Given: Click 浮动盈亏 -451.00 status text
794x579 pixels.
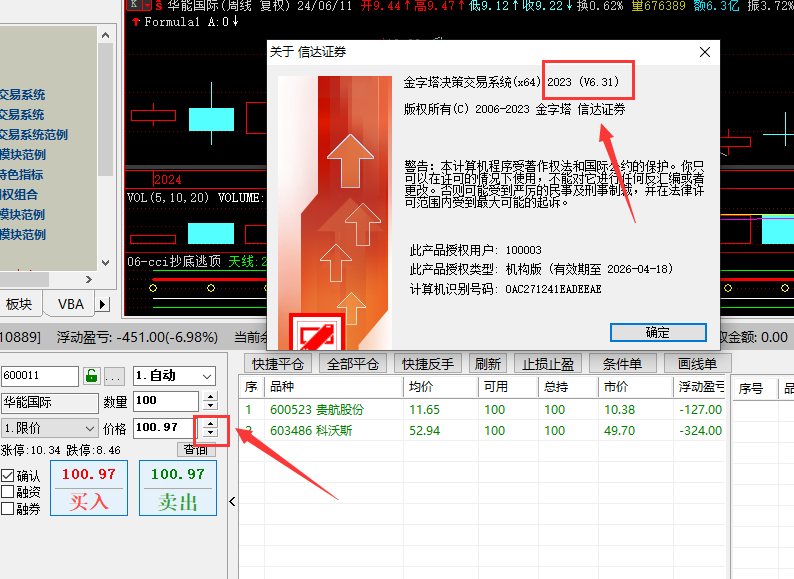Looking at the screenshot, I should pyautogui.click(x=137, y=337).
